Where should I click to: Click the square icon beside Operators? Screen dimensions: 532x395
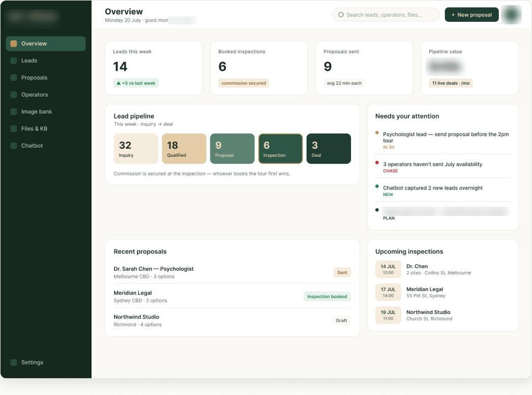(x=14, y=94)
